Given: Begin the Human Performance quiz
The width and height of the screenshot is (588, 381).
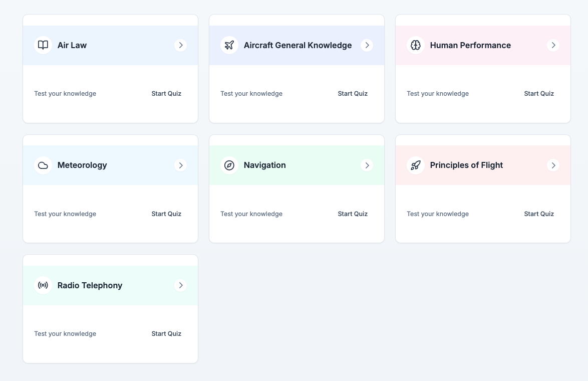Looking at the screenshot, I should pyautogui.click(x=539, y=94).
